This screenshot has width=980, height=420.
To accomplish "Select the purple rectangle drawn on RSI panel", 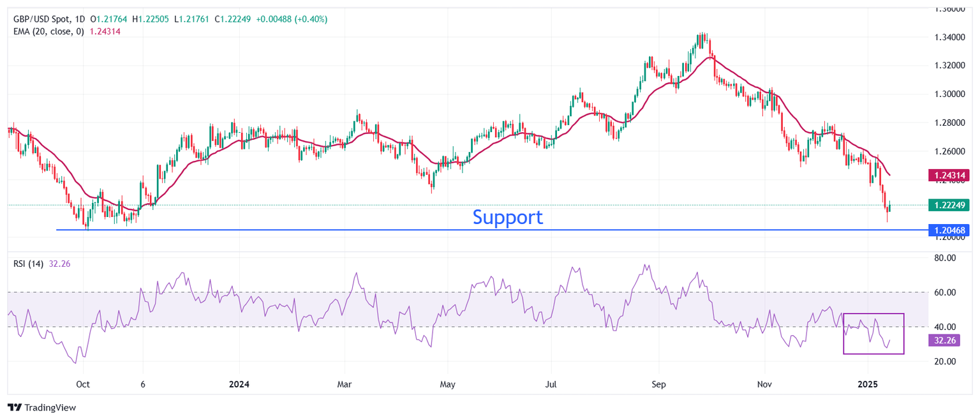I will pos(874,313).
